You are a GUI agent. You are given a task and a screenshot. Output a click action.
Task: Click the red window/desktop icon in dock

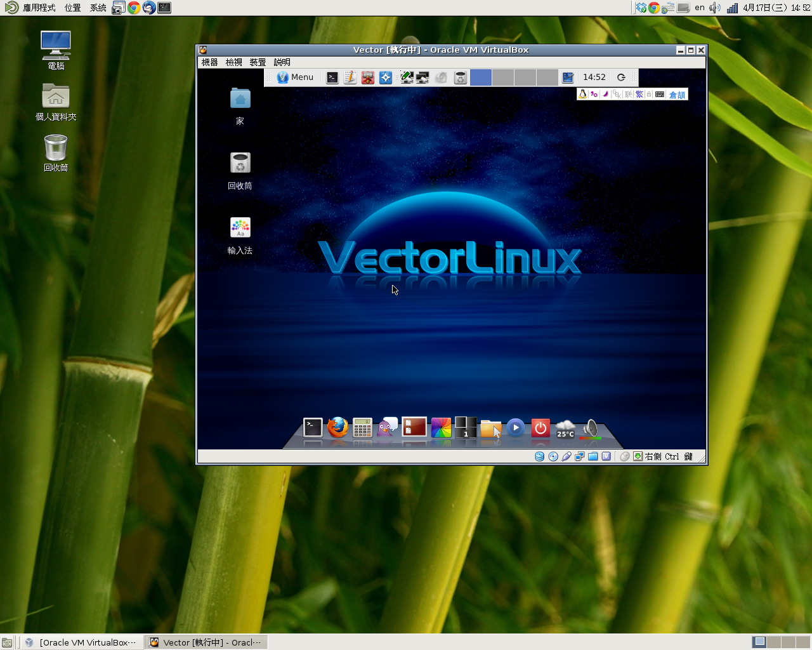(414, 427)
